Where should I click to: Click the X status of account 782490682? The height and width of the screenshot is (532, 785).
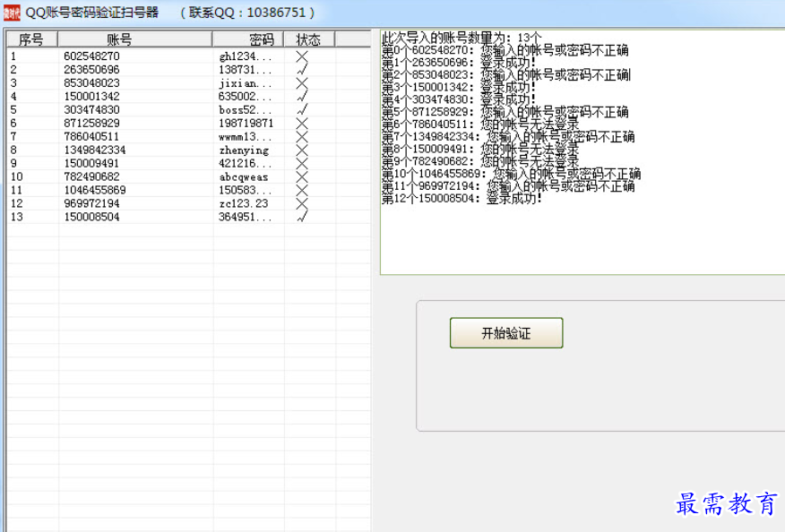pyautogui.click(x=302, y=176)
